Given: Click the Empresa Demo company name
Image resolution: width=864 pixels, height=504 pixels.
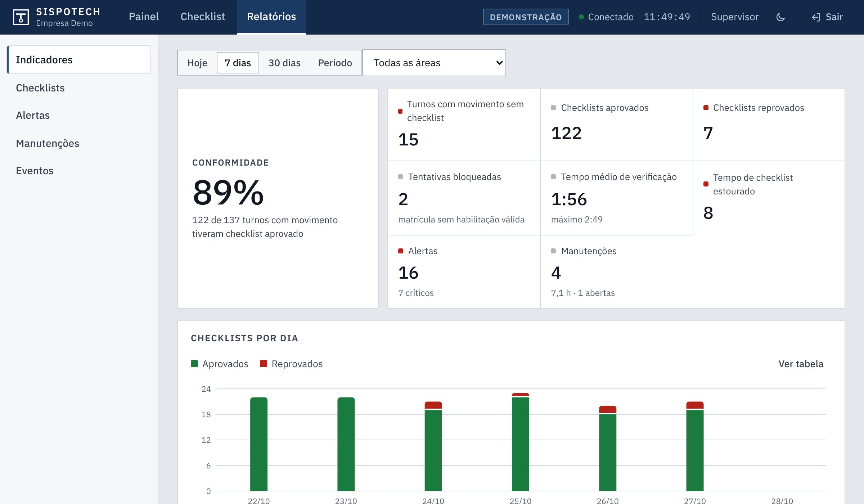Looking at the screenshot, I should 64,23.
